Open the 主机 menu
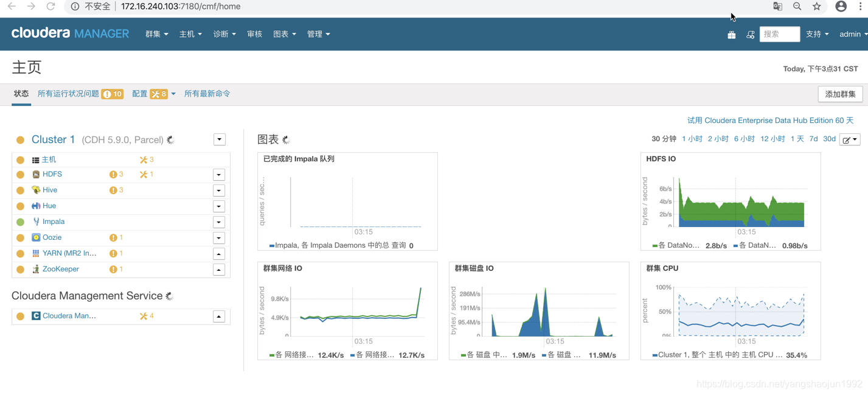Image resolution: width=868 pixels, height=395 pixels. [190, 34]
